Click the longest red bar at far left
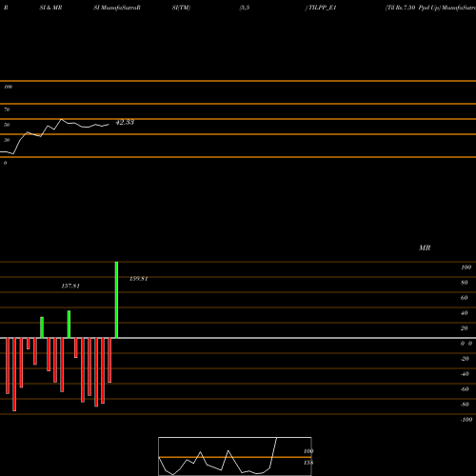Screen dimensions: 476x476 (14, 374)
